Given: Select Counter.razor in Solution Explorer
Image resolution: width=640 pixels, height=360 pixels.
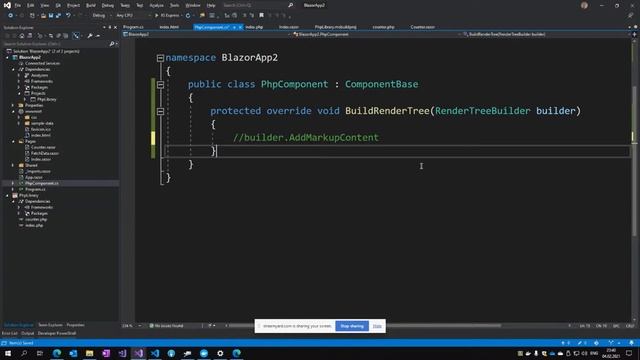Looking at the screenshot, I should (x=43, y=147).
